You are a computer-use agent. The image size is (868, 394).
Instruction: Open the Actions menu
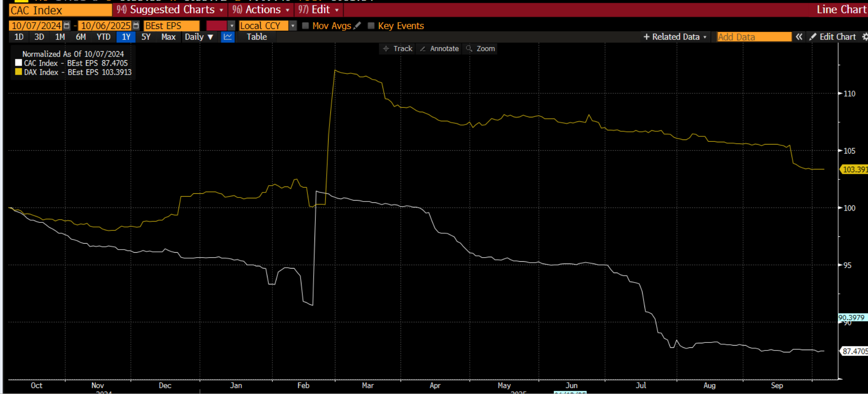261,10
